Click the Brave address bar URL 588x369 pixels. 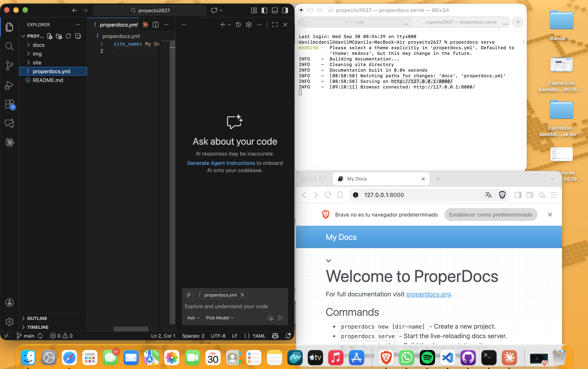[384, 195]
